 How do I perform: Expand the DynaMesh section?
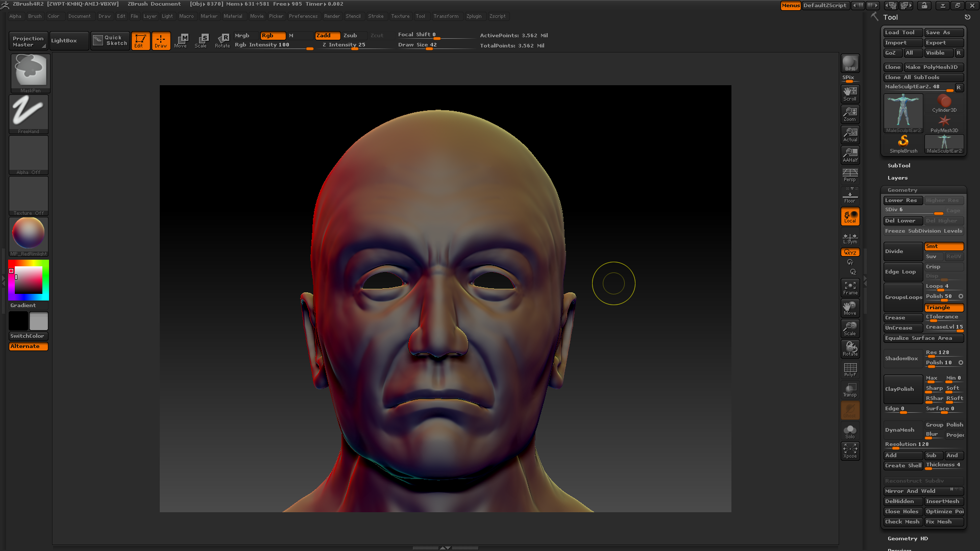(x=903, y=430)
